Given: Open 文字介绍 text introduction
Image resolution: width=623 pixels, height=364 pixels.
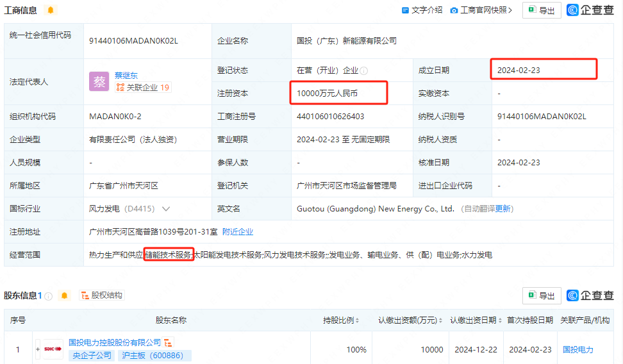Looking at the screenshot, I should click(x=427, y=10).
